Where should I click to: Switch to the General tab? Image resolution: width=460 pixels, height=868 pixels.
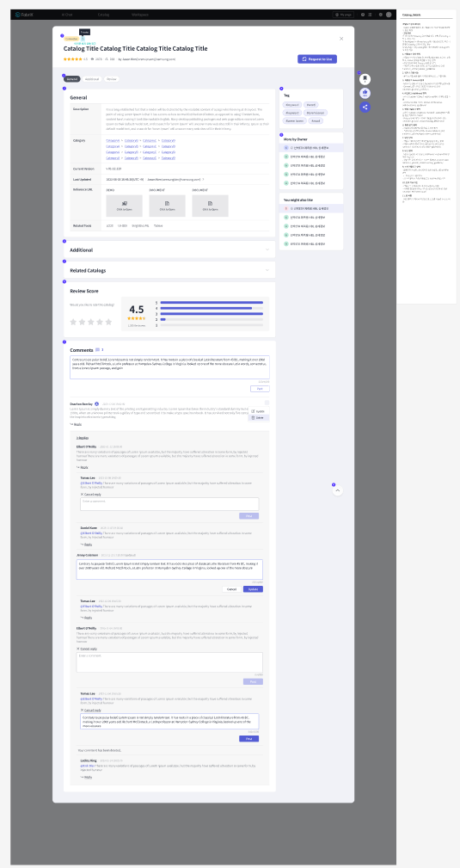(x=72, y=79)
